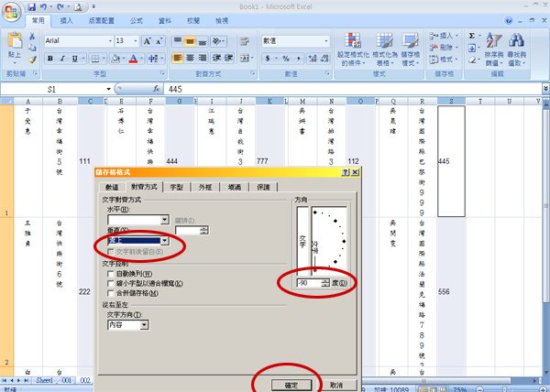Click the Save icon in quick access toolbar
550x392 pixels.
[32, 6]
